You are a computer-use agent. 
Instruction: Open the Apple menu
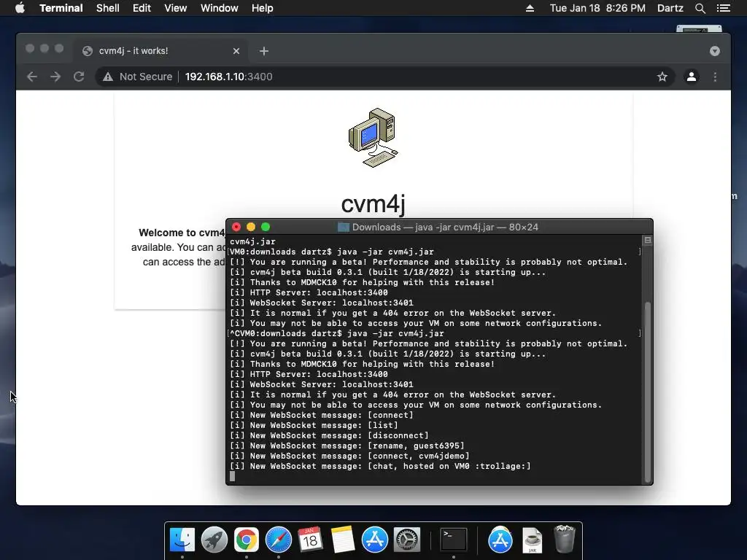click(20, 8)
